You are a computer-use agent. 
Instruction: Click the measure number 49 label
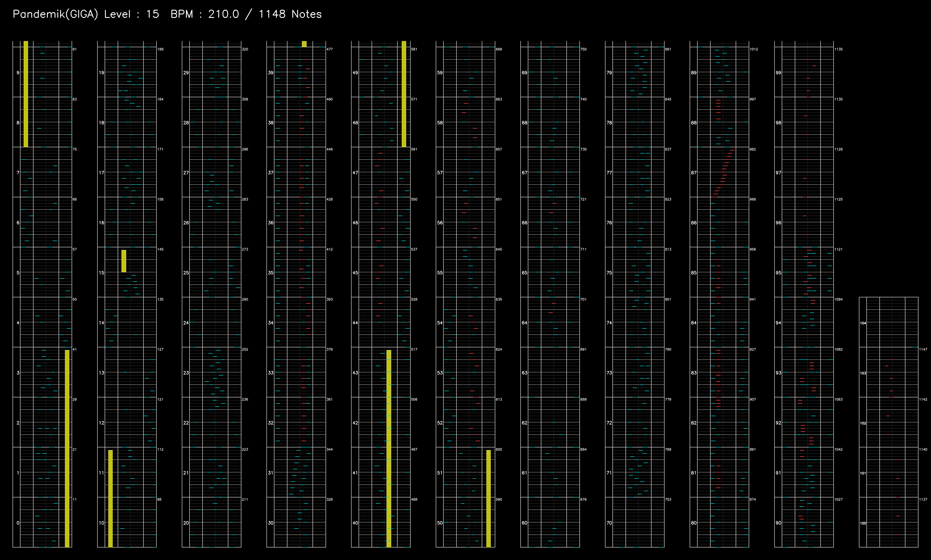355,73
